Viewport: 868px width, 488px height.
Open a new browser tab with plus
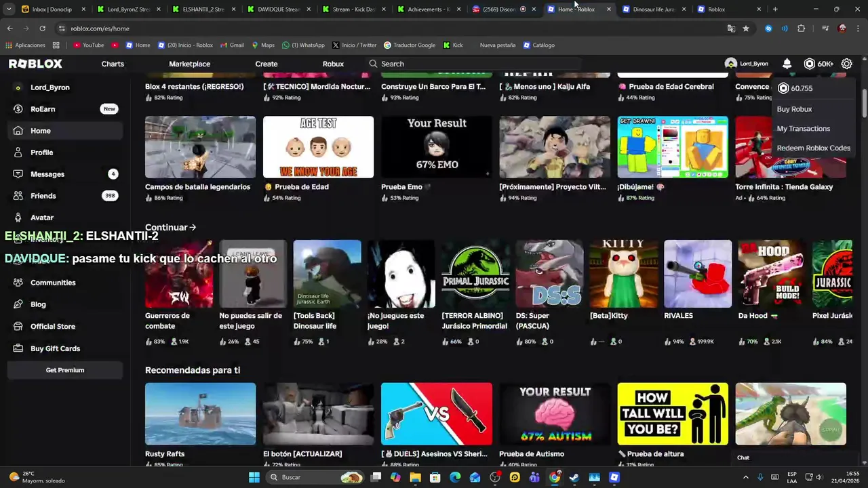coord(775,9)
